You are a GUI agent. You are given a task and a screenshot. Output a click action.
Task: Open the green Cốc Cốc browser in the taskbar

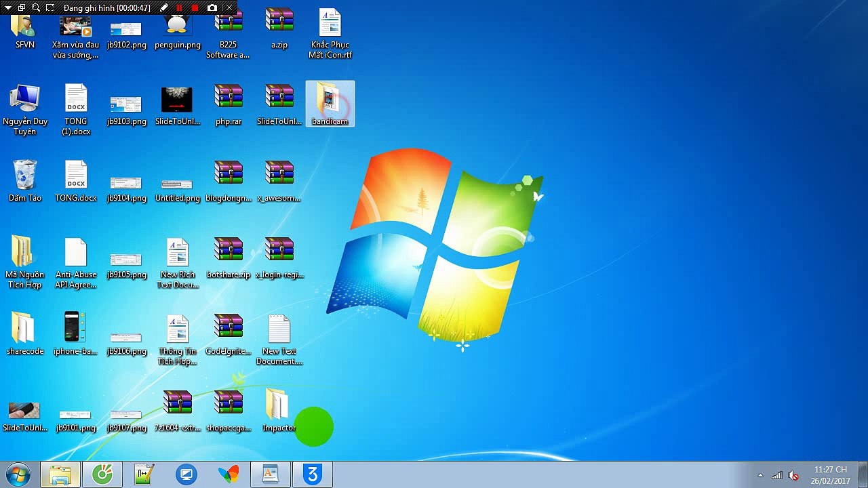(x=102, y=474)
